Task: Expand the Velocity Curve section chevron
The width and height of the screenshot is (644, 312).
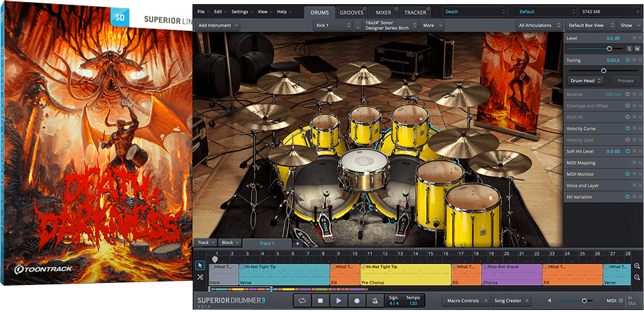Action: (640, 129)
